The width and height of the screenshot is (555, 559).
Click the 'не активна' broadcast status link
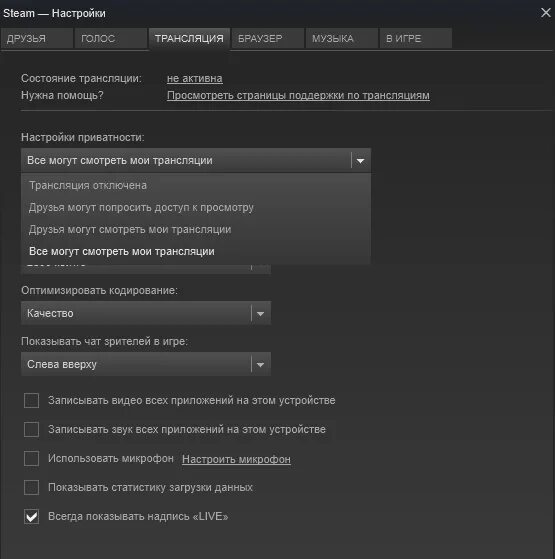[195, 78]
